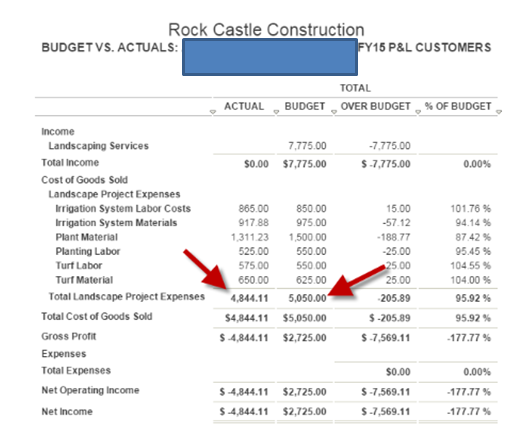This screenshot has height=444, width=532.
Task: Click Total Landscape Project Expenses actual 4,844.11
Action: [249, 298]
